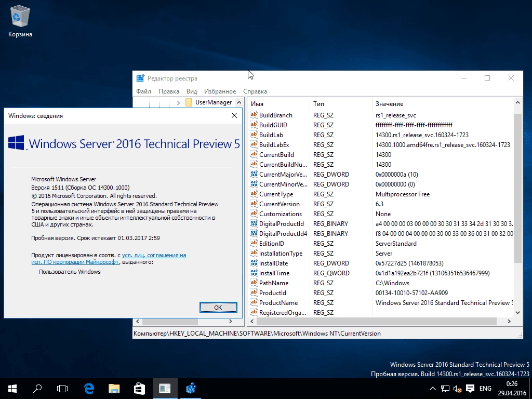The height and width of the screenshot is (399, 532).
Task: Click the value data Multiprocessor Free
Action: [403, 194]
